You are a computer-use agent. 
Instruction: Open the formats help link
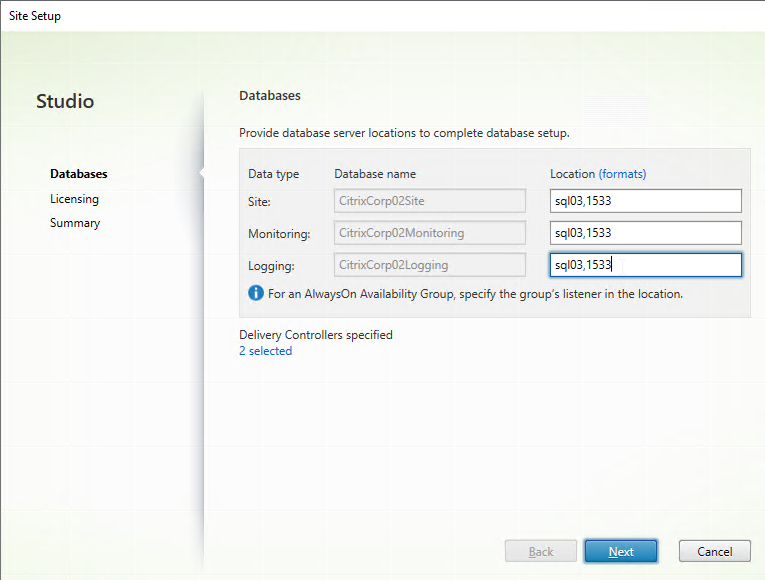[x=623, y=174]
